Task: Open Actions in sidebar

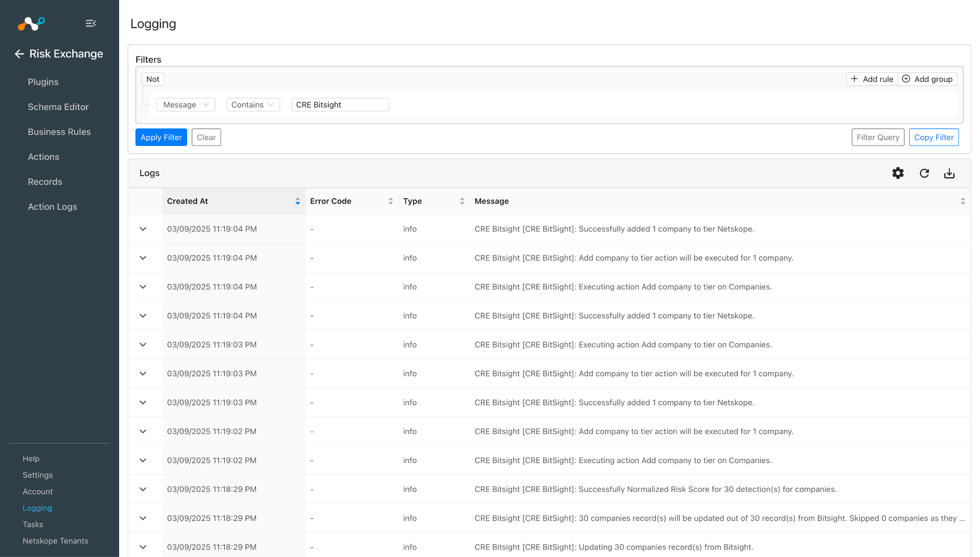Action: [x=44, y=157]
